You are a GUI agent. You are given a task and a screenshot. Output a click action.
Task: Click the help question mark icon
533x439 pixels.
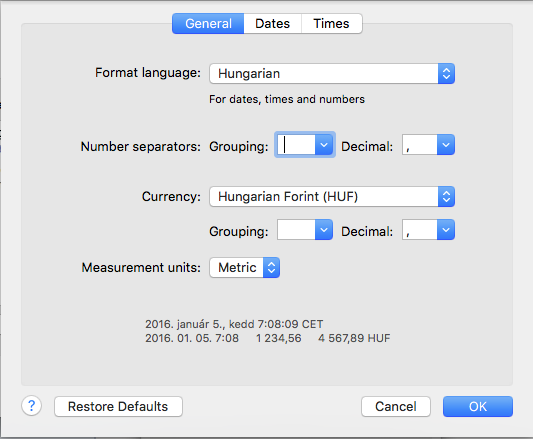(x=32, y=406)
